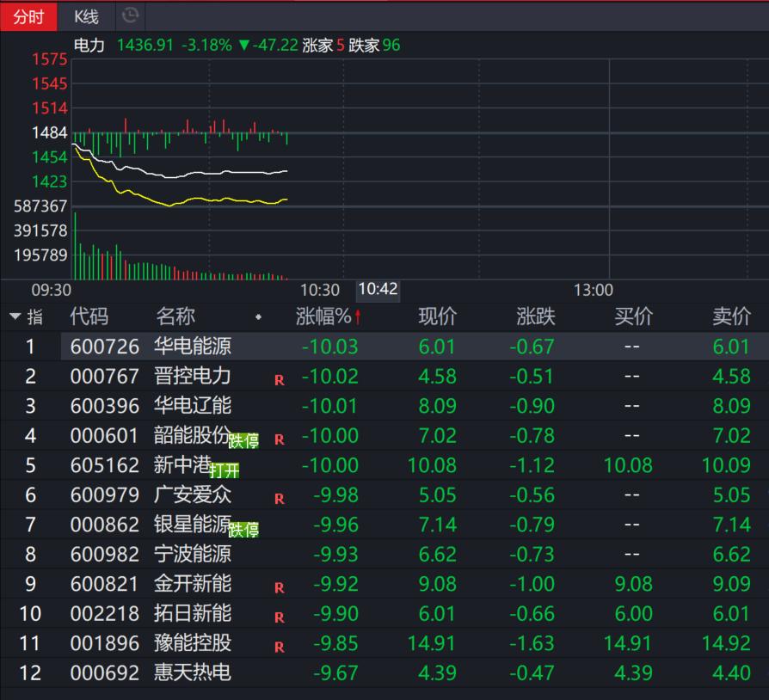Select the 分时 tab
This screenshot has width=769, height=700.
[28, 16]
